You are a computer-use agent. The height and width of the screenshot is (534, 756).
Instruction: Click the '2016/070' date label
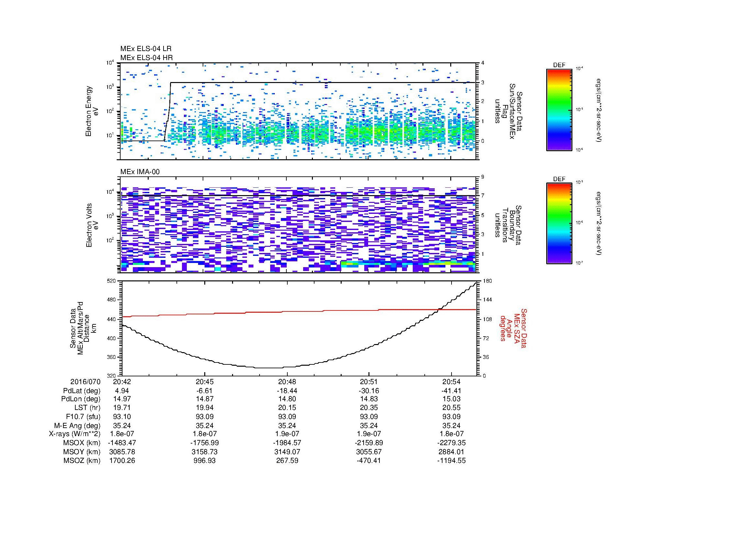click(x=85, y=382)
